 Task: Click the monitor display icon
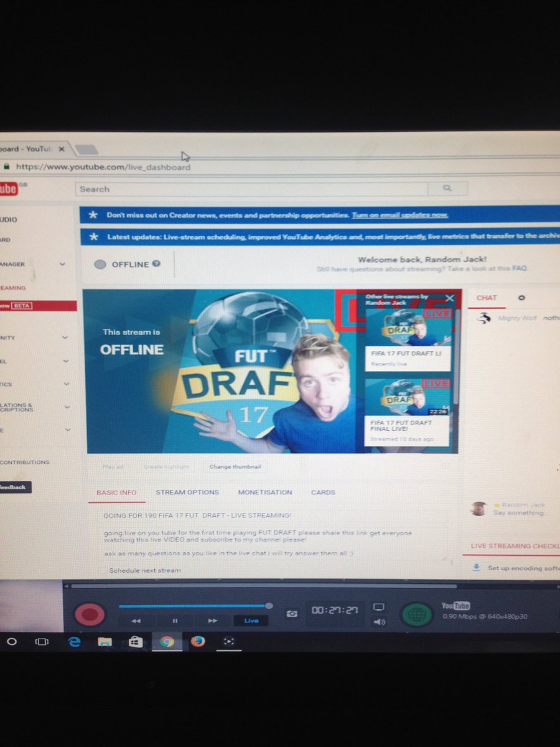click(379, 608)
